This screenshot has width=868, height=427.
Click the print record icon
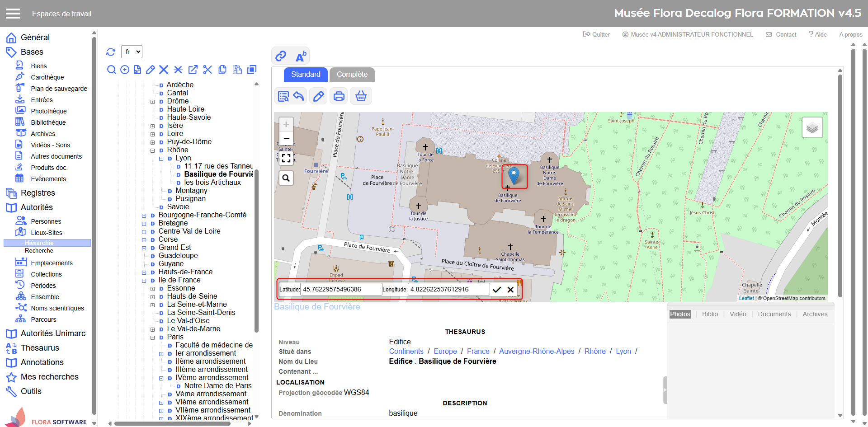coord(339,96)
